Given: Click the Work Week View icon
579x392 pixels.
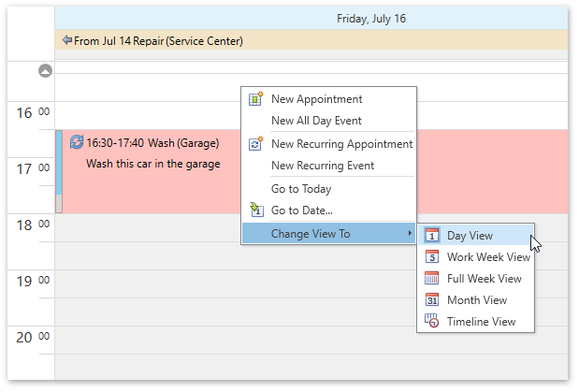Looking at the screenshot, I should (431, 256).
